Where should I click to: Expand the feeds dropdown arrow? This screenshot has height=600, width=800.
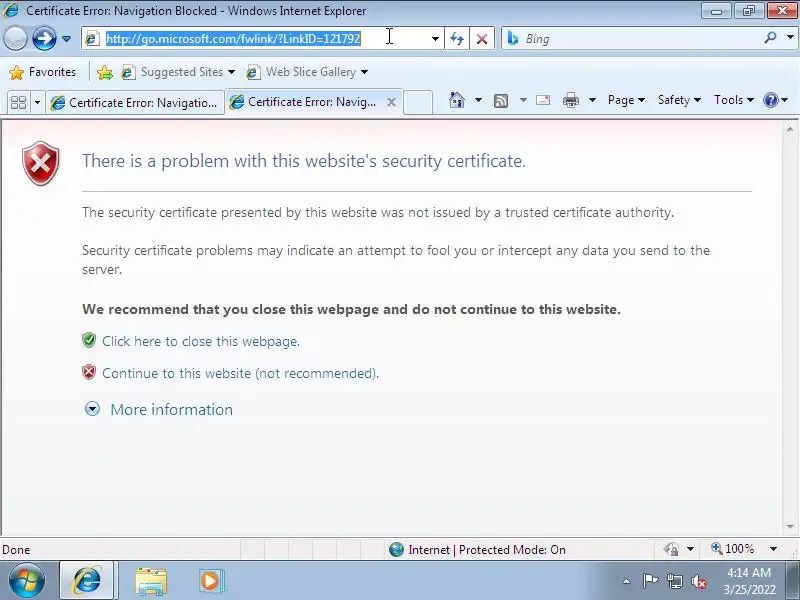click(x=523, y=100)
